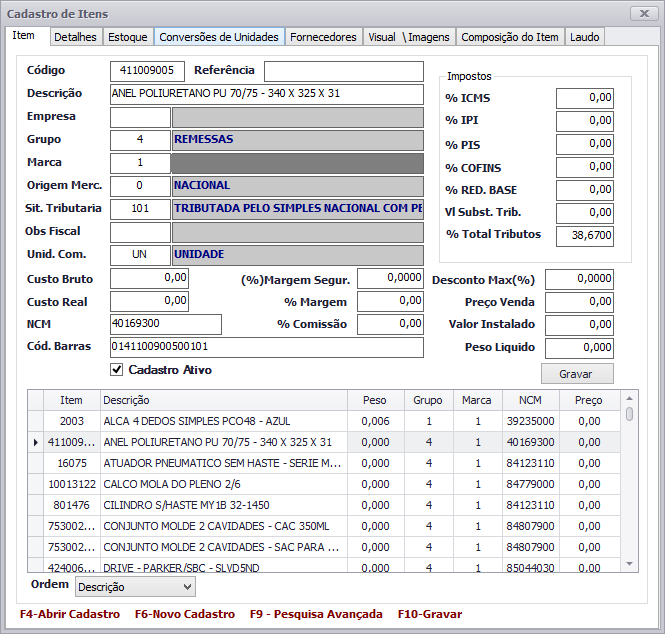Click the grid scroll down arrow
The image size is (665, 634).
tap(629, 564)
